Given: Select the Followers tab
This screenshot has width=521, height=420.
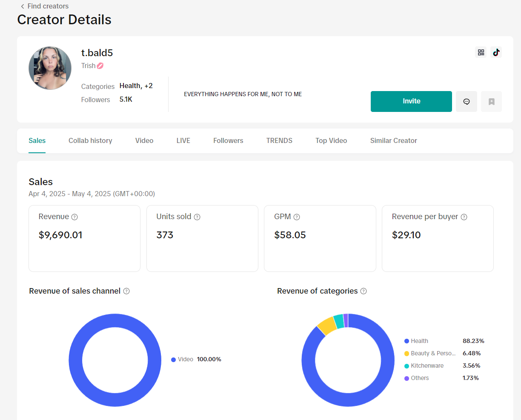Looking at the screenshot, I should (x=228, y=141).
